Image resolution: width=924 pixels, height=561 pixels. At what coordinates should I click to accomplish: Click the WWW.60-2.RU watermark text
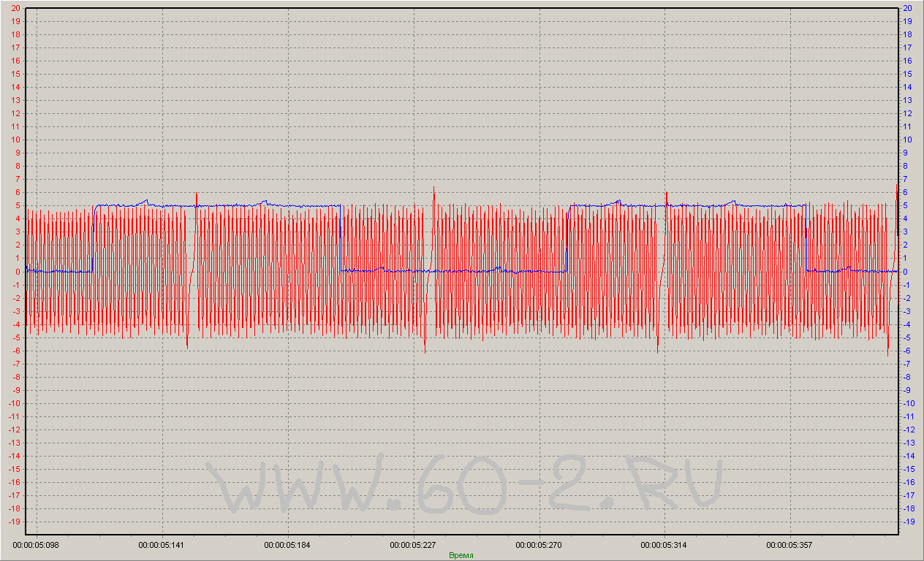pyautogui.click(x=466, y=484)
